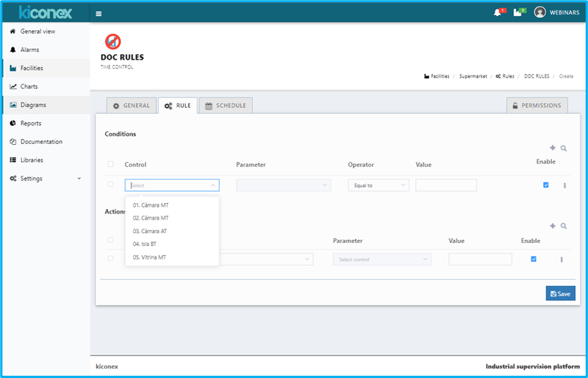The width and height of the screenshot is (588, 378).
Task: Toggle the Enable checkbox in Actions row
Action: tap(534, 259)
